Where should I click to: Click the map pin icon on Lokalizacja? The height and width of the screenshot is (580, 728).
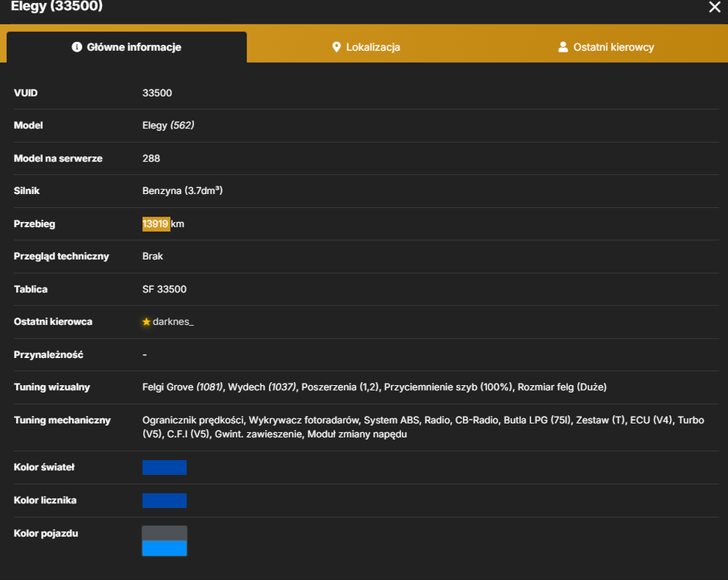coord(337,47)
